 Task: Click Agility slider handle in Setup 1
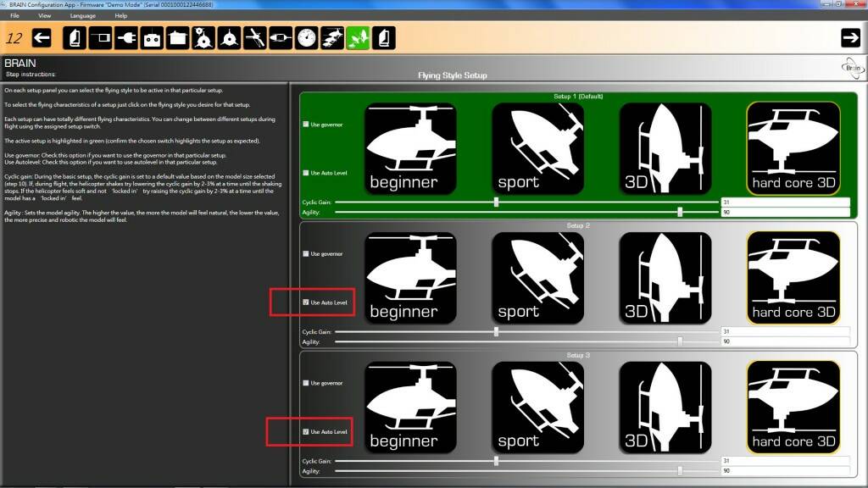pyautogui.click(x=680, y=212)
